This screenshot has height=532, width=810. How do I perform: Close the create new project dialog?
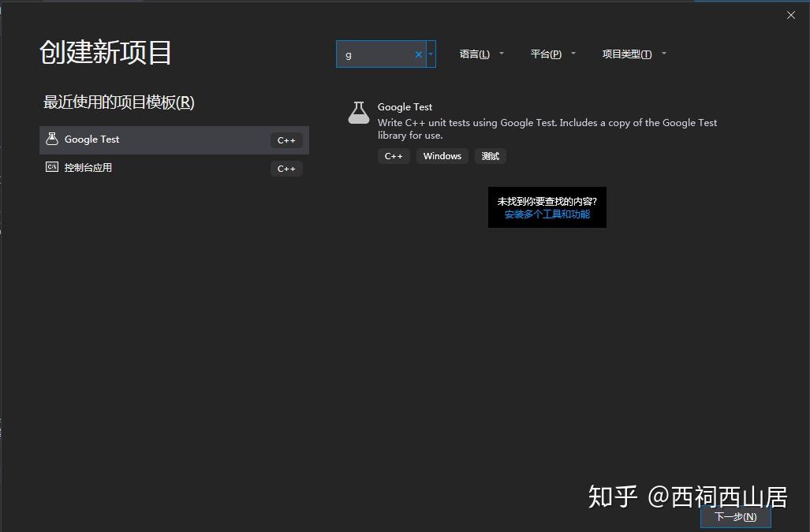pyautogui.click(x=791, y=15)
